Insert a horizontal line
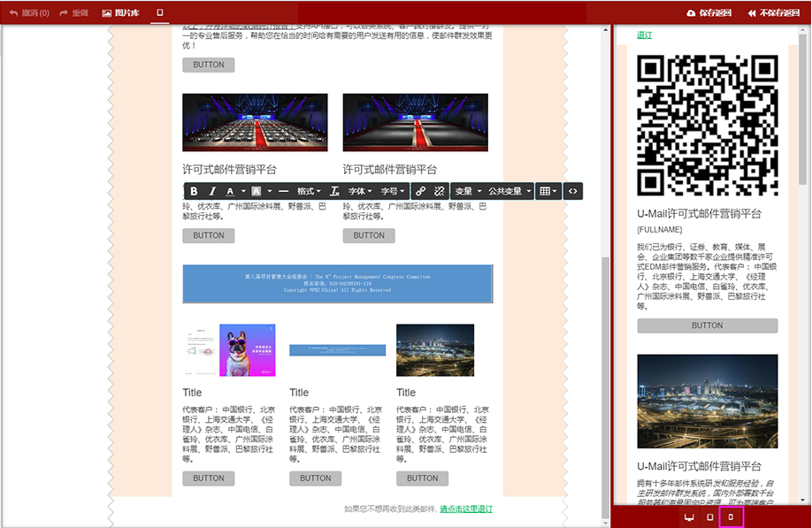Image resolution: width=812 pixels, height=528 pixels. [283, 191]
